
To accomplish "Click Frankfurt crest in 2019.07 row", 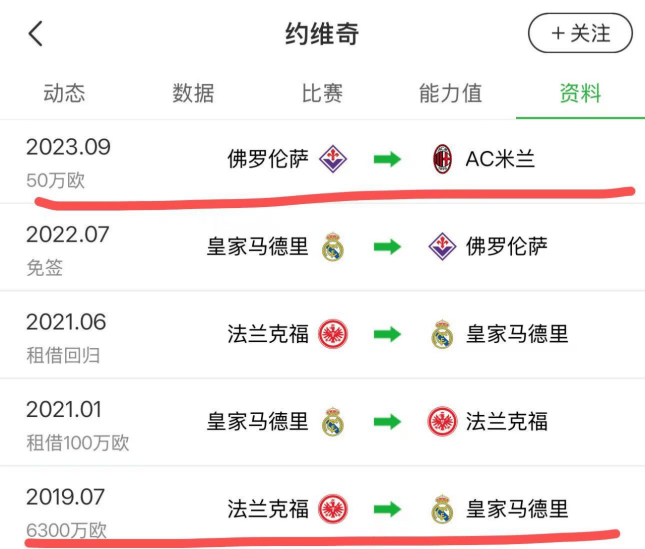I will 333,509.
